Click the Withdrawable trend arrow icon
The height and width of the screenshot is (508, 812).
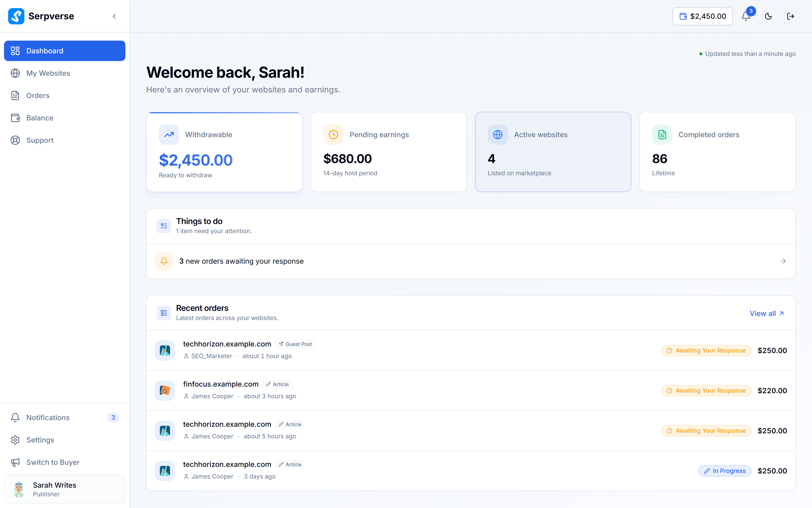pos(169,135)
